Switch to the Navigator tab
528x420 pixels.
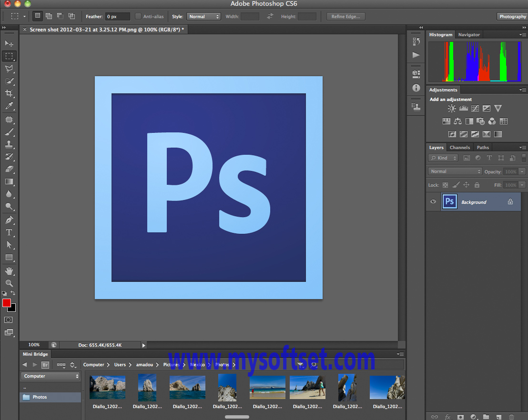(469, 34)
